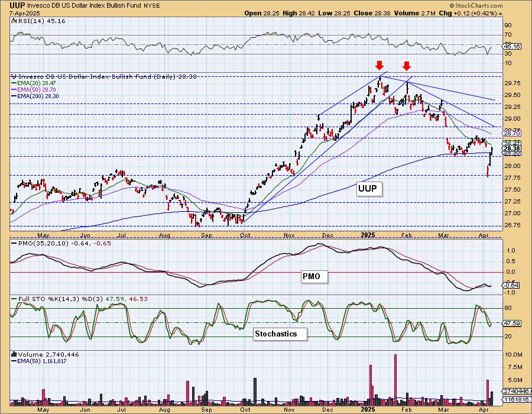Viewport: 532px width, 414px height.
Task: Click the 0.0 level on the PMO axis
Action: (x=511, y=272)
